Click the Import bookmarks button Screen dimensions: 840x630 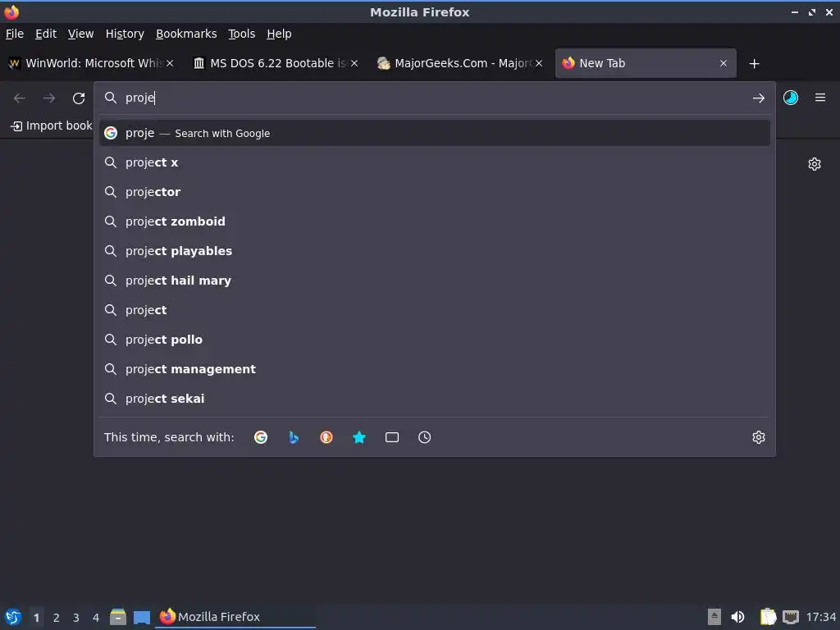point(52,126)
